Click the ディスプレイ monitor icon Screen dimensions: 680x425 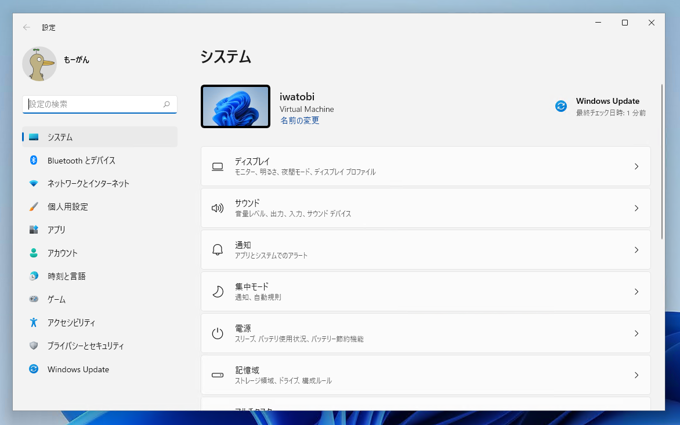coord(217,167)
